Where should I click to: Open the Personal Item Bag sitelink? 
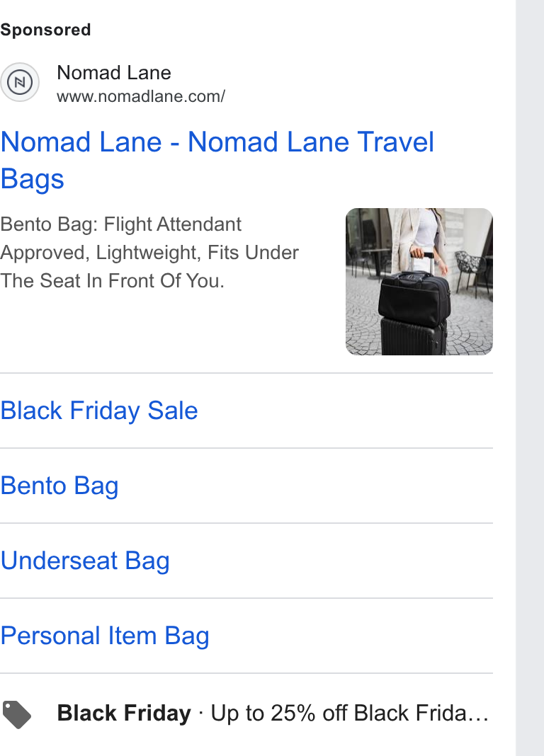[x=105, y=636]
